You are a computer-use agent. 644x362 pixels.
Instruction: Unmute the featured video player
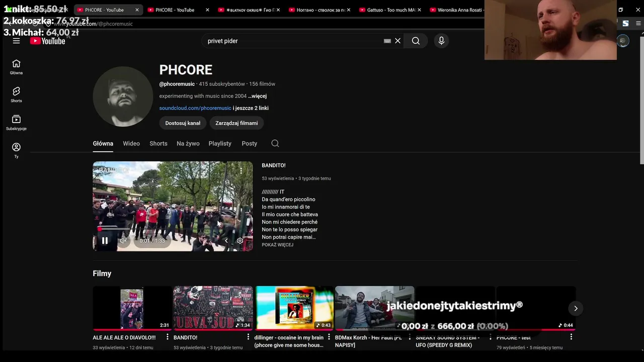coord(123,241)
